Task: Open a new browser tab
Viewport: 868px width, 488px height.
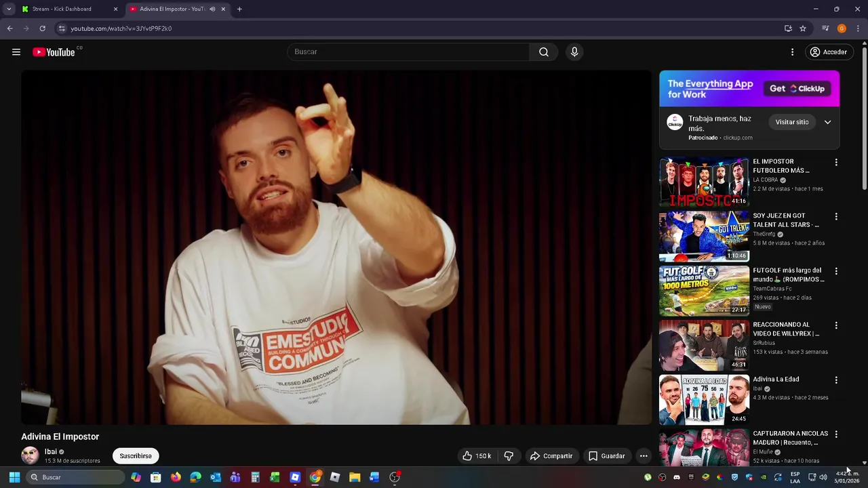Action: 239,9
